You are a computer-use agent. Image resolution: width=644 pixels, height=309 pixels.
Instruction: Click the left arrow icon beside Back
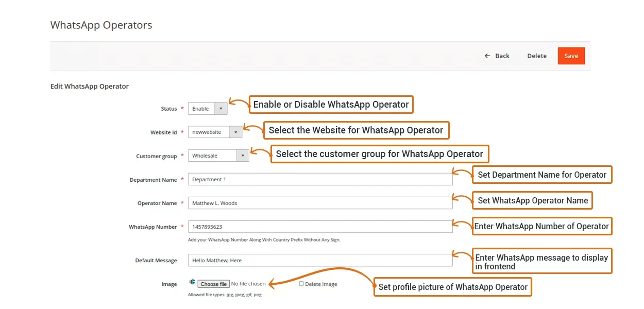coord(487,56)
